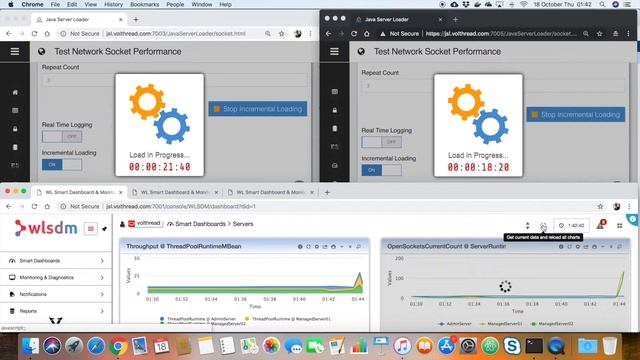The width and height of the screenshot is (640, 360).
Task: Expand Smart Dashboards in WLSDM sidebar
Action: click(56, 260)
